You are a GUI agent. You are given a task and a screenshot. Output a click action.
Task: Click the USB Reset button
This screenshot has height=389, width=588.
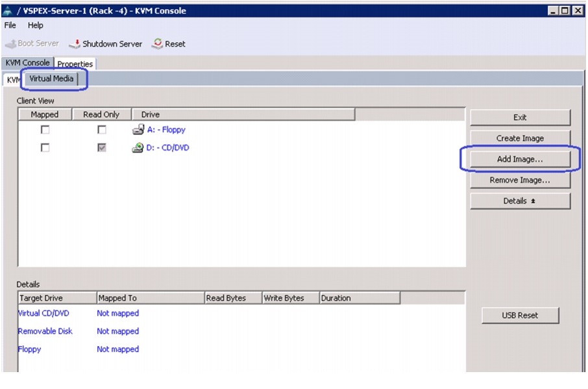[x=520, y=316]
